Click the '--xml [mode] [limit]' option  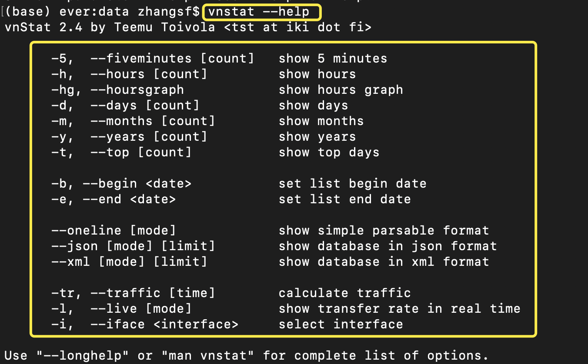tap(129, 262)
